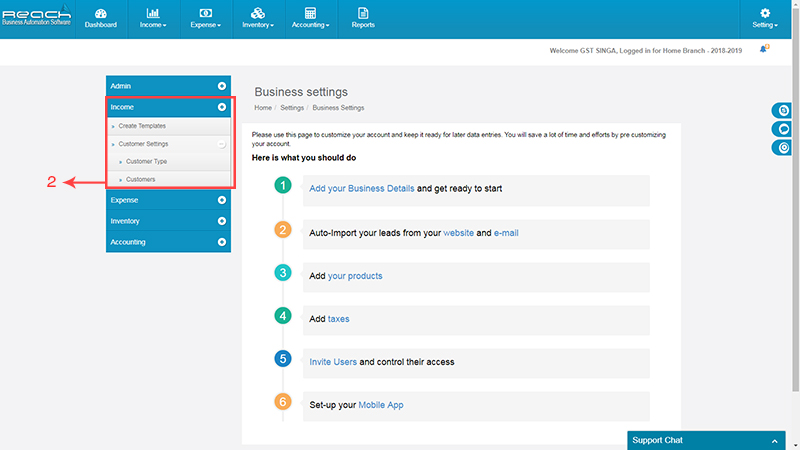This screenshot has height=450, width=800.
Task: Open the Reports page from the top bar
Action: tap(363, 19)
